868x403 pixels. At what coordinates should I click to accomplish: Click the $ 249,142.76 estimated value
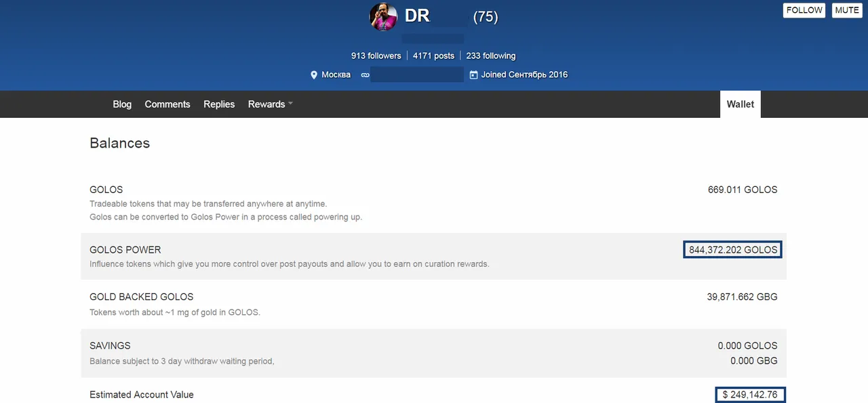(751, 394)
